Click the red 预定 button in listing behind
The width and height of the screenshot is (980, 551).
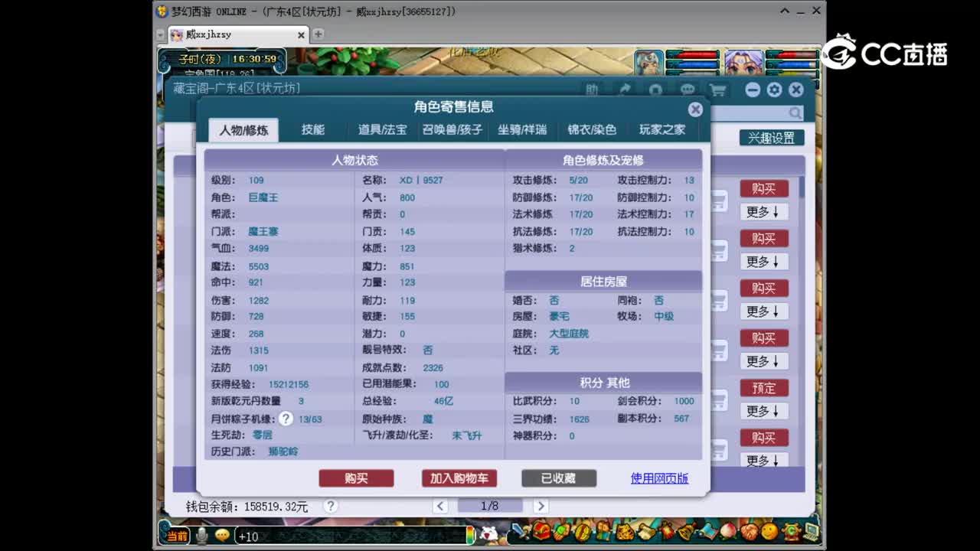click(x=763, y=388)
